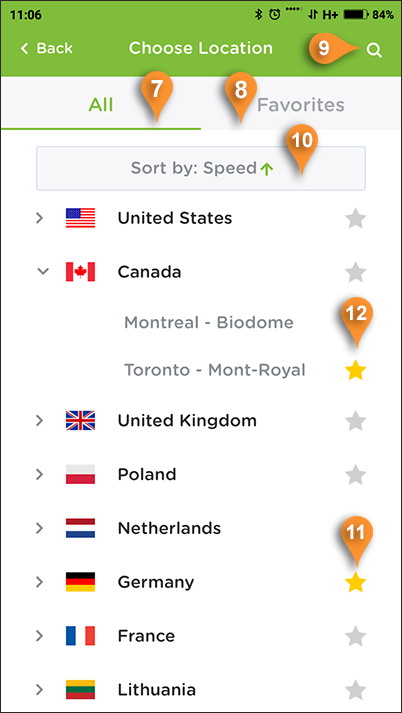Screen dimensions: 402x713
Task: Switch to the Favorites tab
Action: (301, 105)
